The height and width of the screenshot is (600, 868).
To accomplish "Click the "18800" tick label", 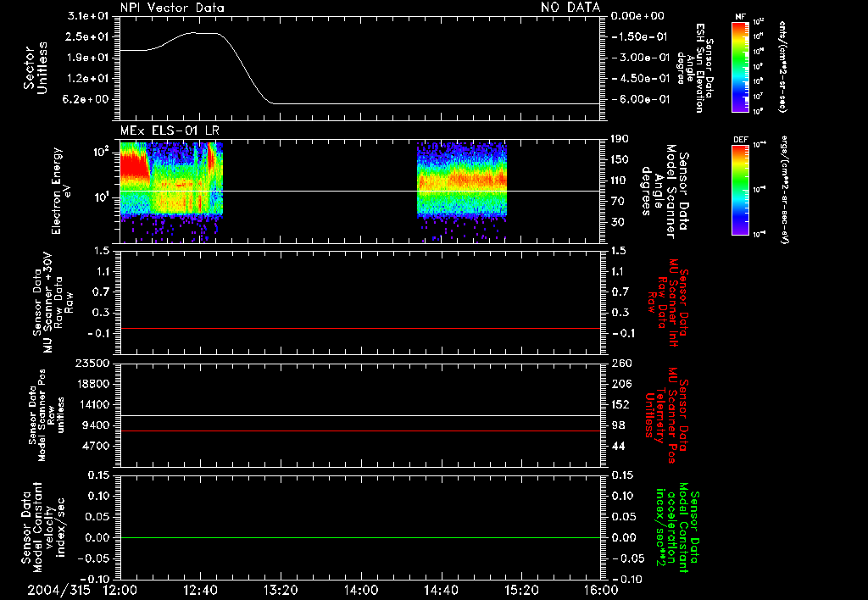I will tap(92, 384).
